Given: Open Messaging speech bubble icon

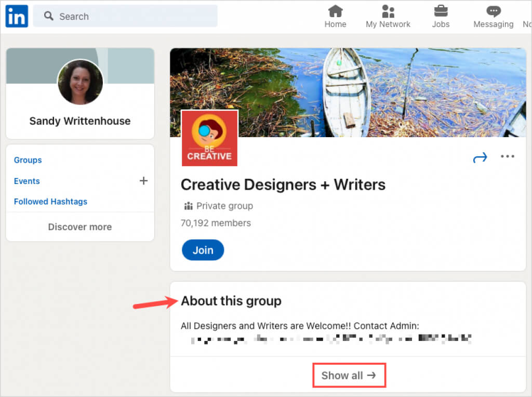Looking at the screenshot, I should 493,11.
